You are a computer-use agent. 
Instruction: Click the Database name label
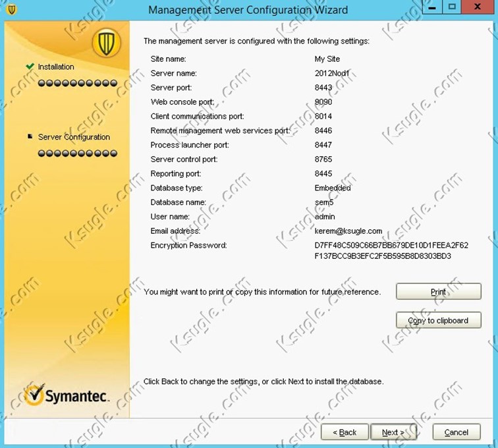pos(178,202)
